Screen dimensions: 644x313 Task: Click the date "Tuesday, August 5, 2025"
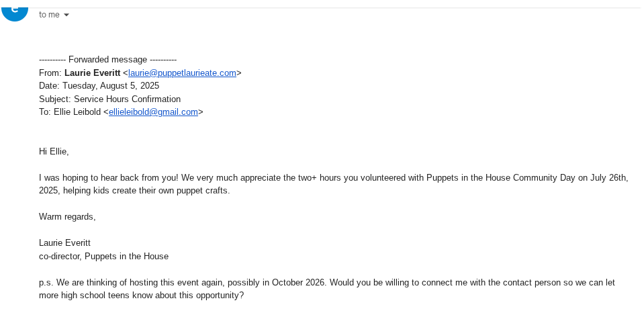pyautogui.click(x=111, y=86)
